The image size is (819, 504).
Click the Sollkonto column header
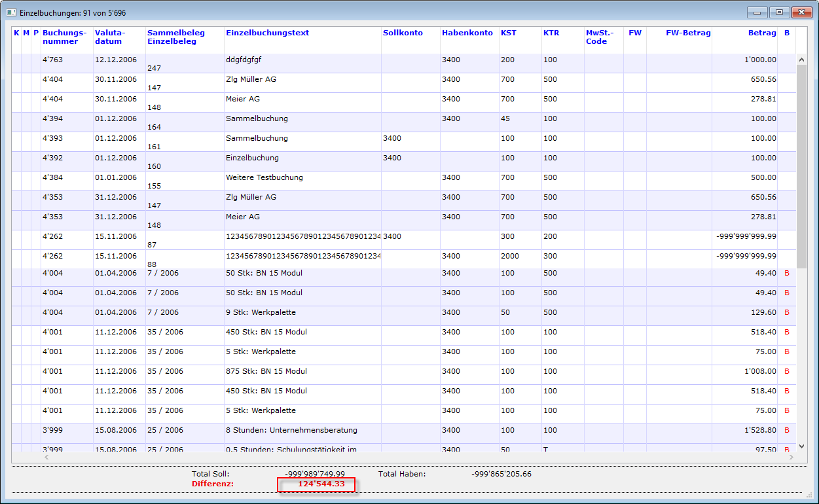[x=403, y=33]
